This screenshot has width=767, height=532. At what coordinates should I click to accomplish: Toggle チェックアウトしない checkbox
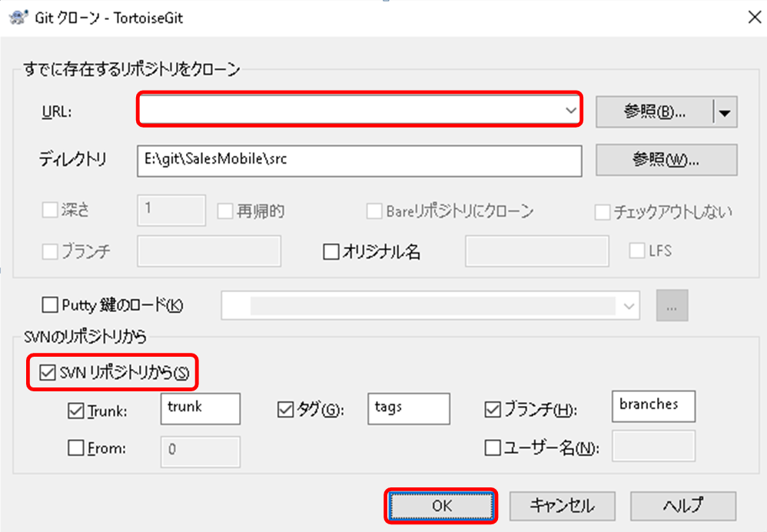pyautogui.click(x=603, y=212)
